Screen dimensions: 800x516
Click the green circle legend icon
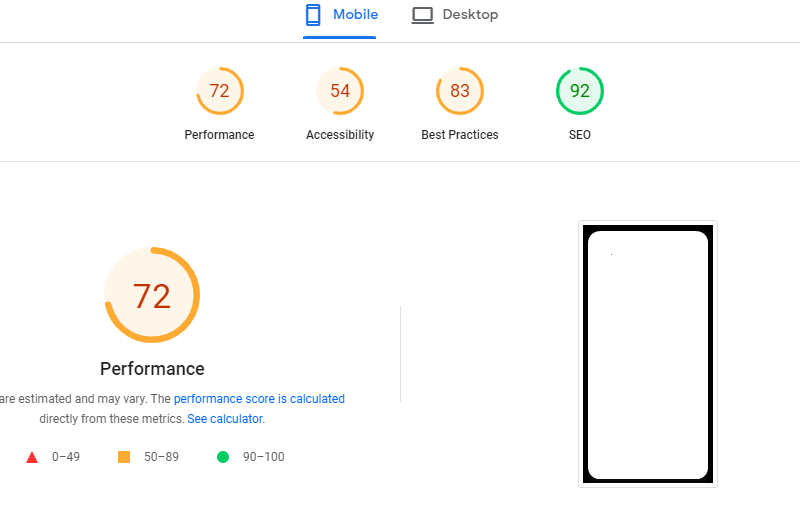[223, 457]
